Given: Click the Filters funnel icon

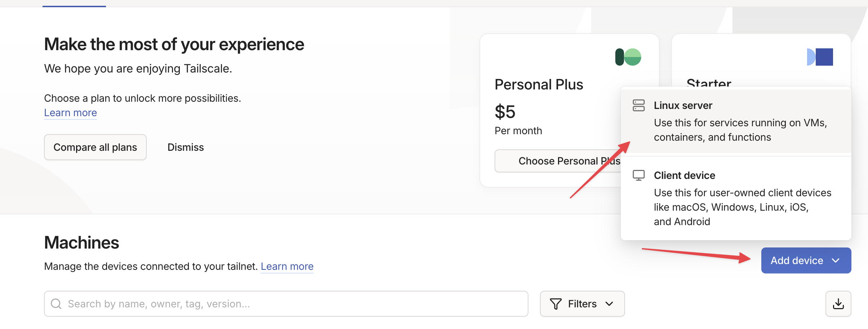Looking at the screenshot, I should [x=555, y=304].
